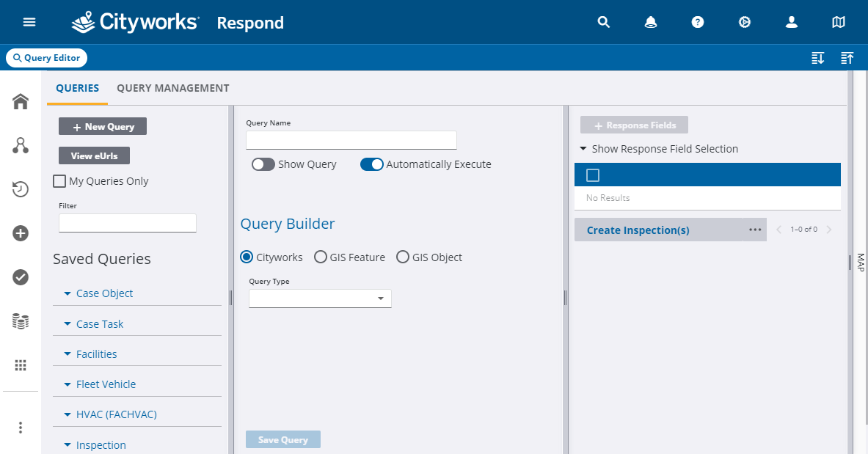The image size is (868, 454).
Task: Open the map icon in header
Action: click(x=839, y=22)
